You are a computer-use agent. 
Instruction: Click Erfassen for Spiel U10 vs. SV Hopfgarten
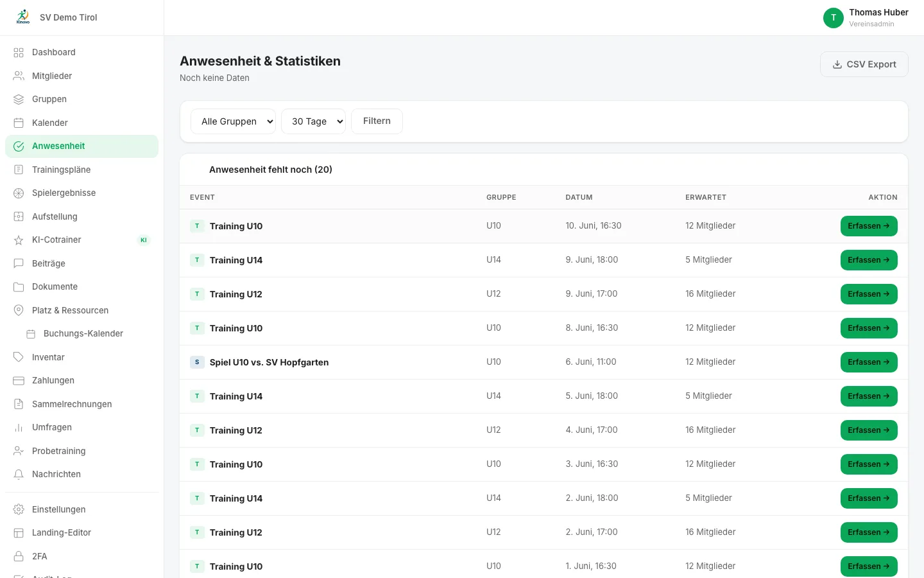[x=869, y=362]
